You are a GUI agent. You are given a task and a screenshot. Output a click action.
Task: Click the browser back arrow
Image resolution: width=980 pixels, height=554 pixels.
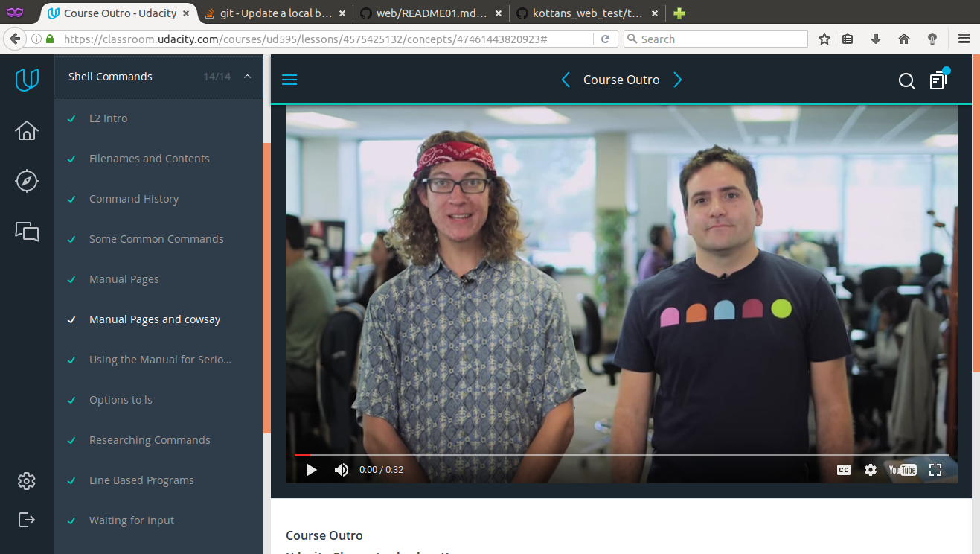tap(13, 39)
